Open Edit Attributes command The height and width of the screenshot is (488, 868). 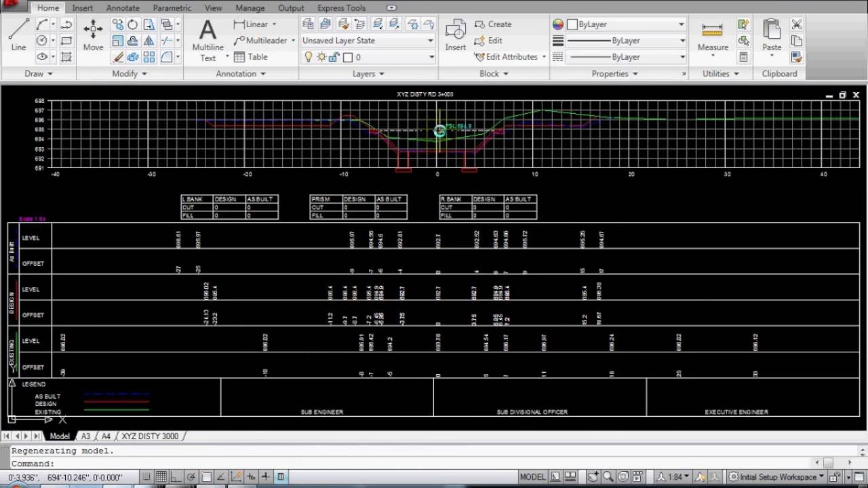tap(507, 57)
